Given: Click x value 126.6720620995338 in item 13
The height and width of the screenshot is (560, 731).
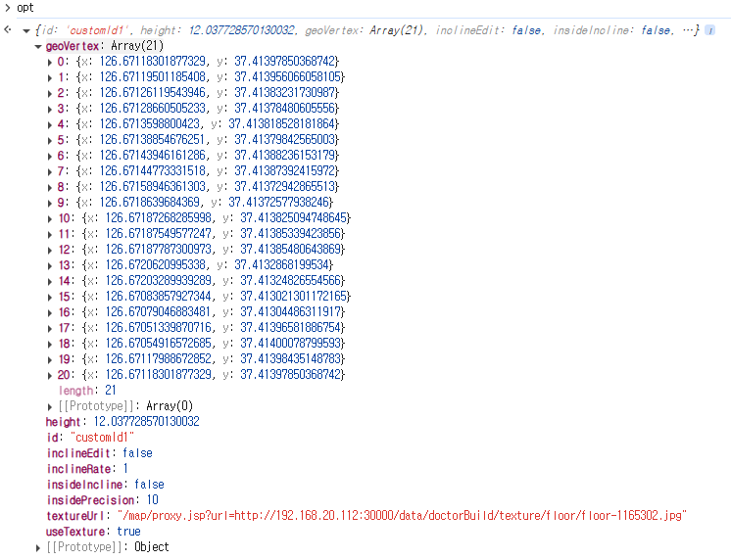Looking at the screenshot, I should click(155, 265).
